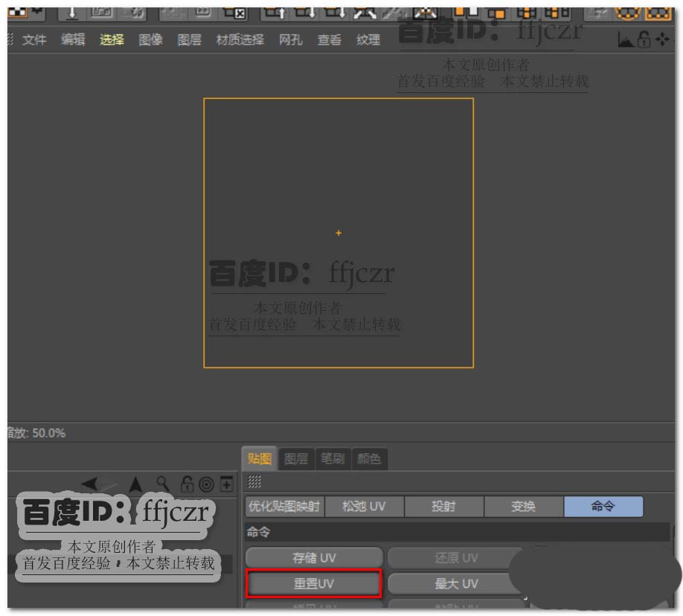
Task: Select the 投射 sub-tab
Action: (444, 506)
